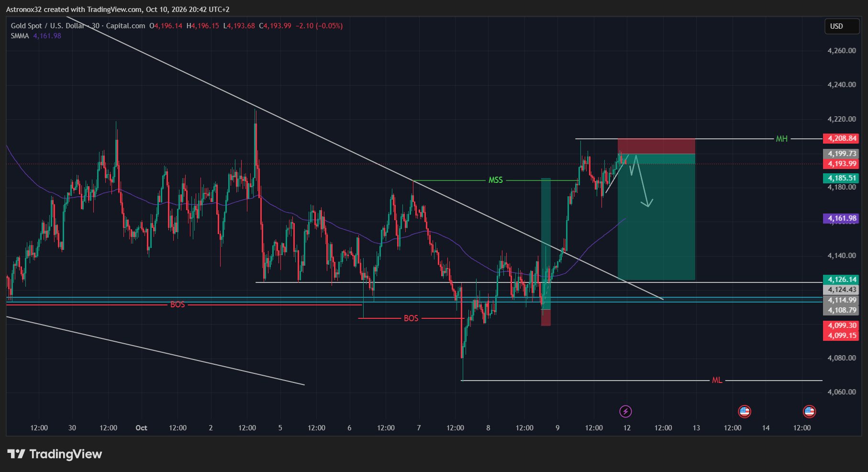The height and width of the screenshot is (472, 868).
Task: Click the Capital.com broker text in title
Action: click(x=125, y=26)
